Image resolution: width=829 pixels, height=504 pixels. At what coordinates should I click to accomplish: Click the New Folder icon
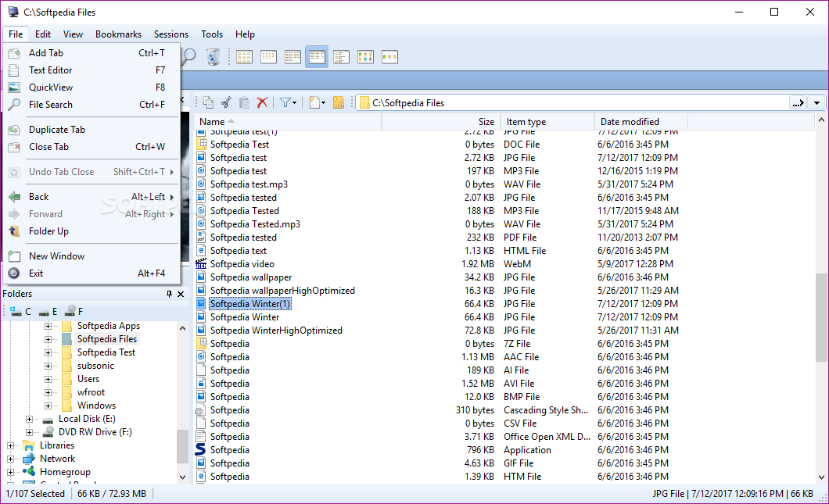click(339, 102)
